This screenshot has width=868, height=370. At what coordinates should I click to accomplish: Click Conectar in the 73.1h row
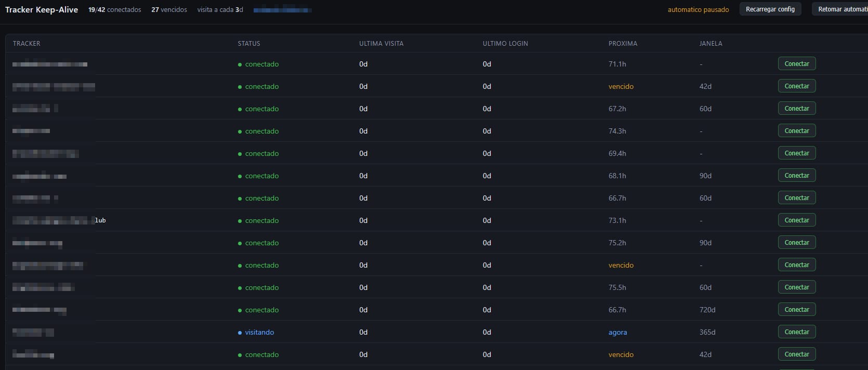click(x=797, y=220)
